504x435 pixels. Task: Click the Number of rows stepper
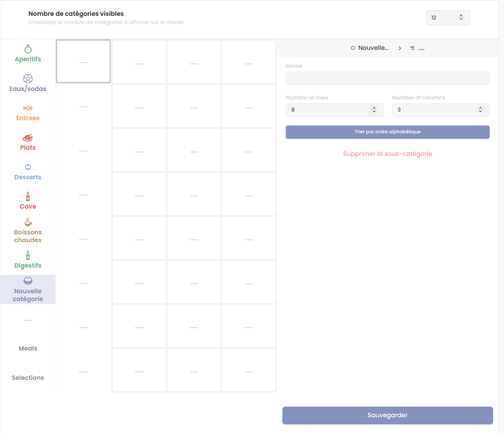tap(374, 110)
